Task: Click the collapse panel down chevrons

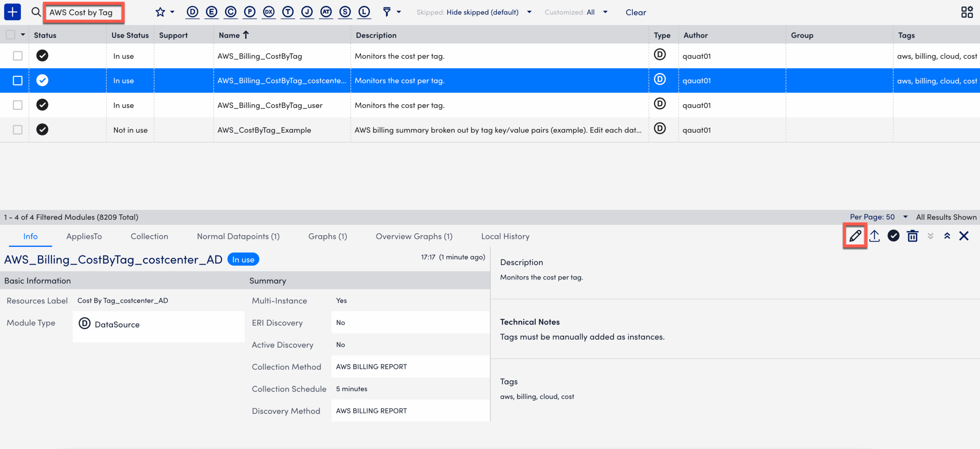Action: (x=931, y=236)
